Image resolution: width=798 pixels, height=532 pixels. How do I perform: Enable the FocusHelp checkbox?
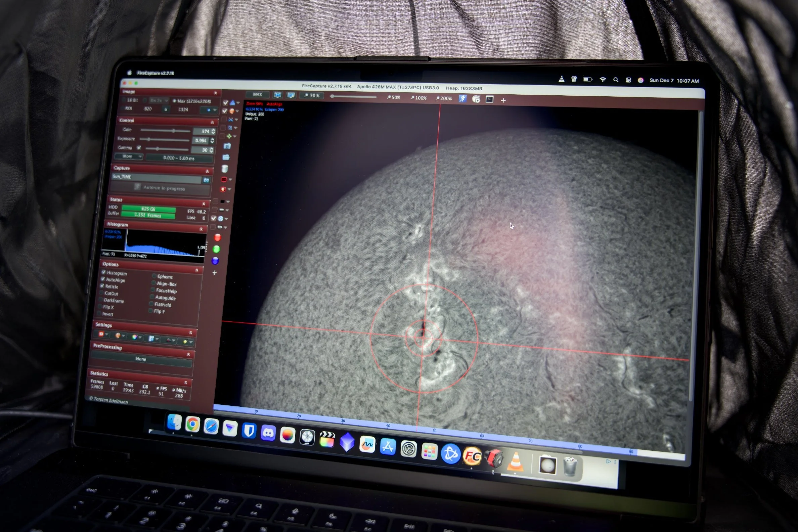(x=153, y=290)
